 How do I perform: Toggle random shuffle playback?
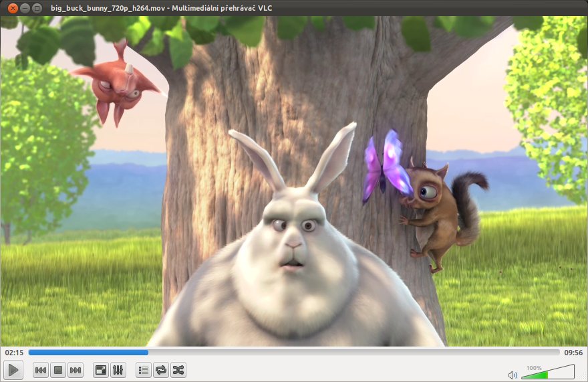tap(178, 371)
